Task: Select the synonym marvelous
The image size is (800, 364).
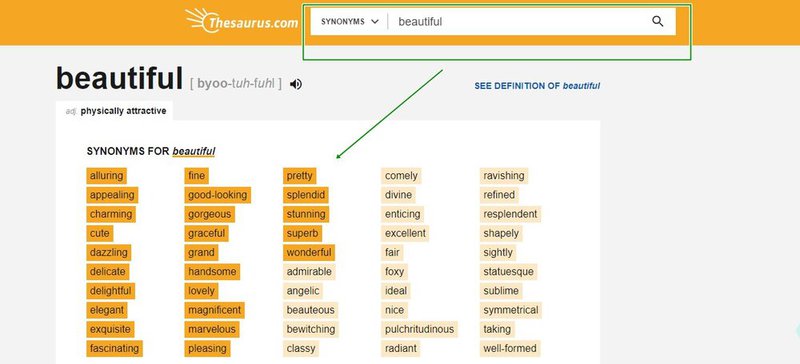Action: [212, 329]
